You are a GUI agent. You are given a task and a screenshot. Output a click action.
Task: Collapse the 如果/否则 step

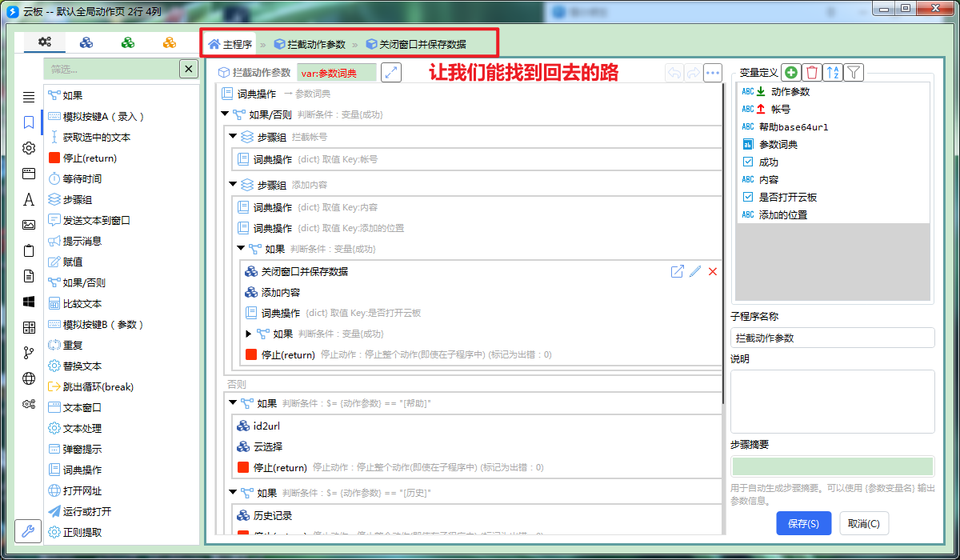pyautogui.click(x=226, y=115)
